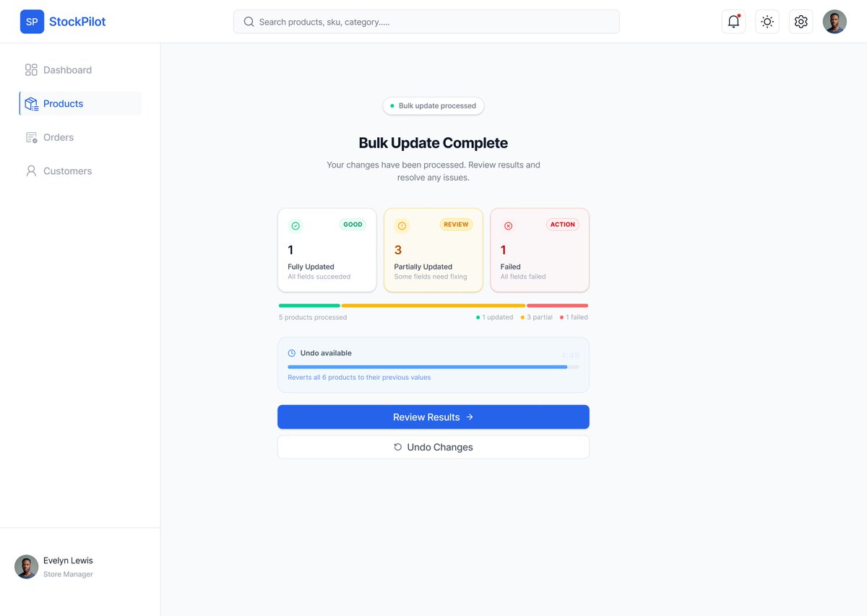Click the green check Fully Updated icon

click(x=296, y=226)
